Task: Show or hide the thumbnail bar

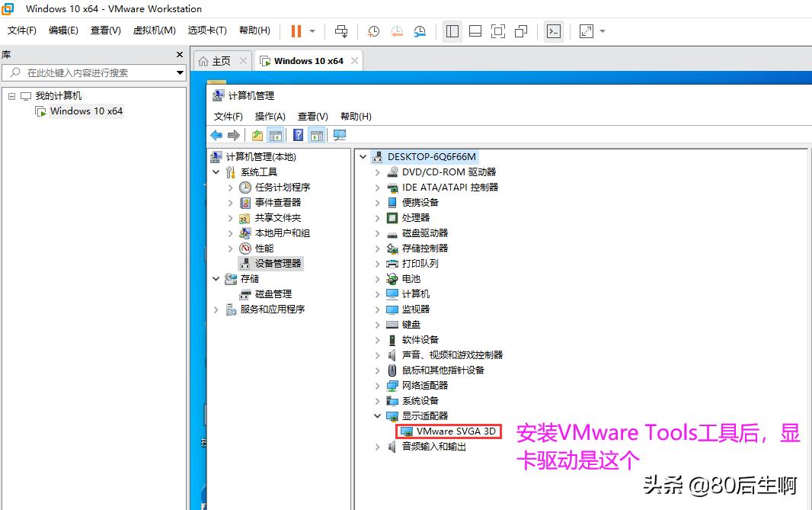Action: 475,31
